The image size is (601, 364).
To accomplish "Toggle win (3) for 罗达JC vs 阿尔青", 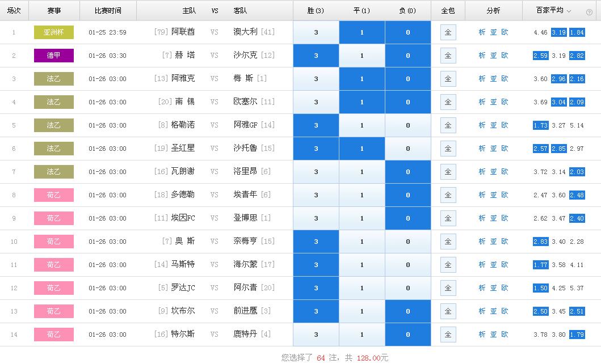I will tap(316, 288).
